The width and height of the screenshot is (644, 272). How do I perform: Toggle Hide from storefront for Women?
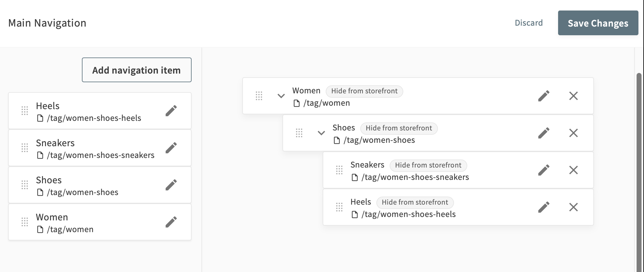(x=364, y=91)
